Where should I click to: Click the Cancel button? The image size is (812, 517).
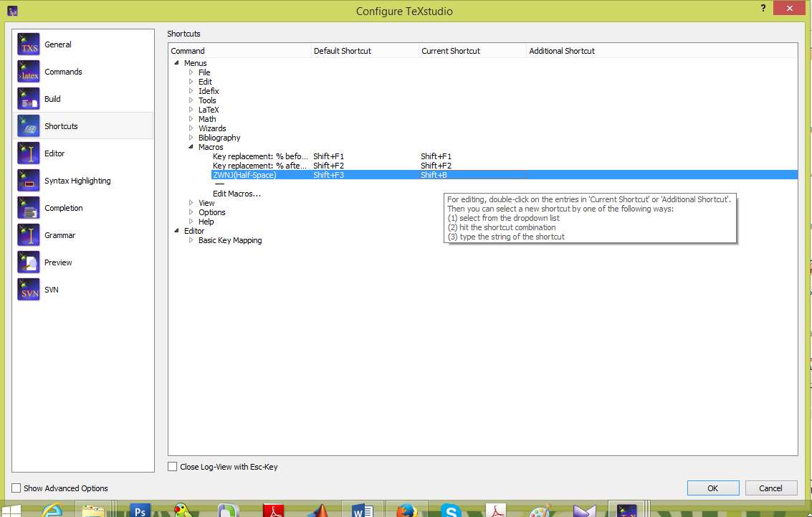pyautogui.click(x=771, y=488)
